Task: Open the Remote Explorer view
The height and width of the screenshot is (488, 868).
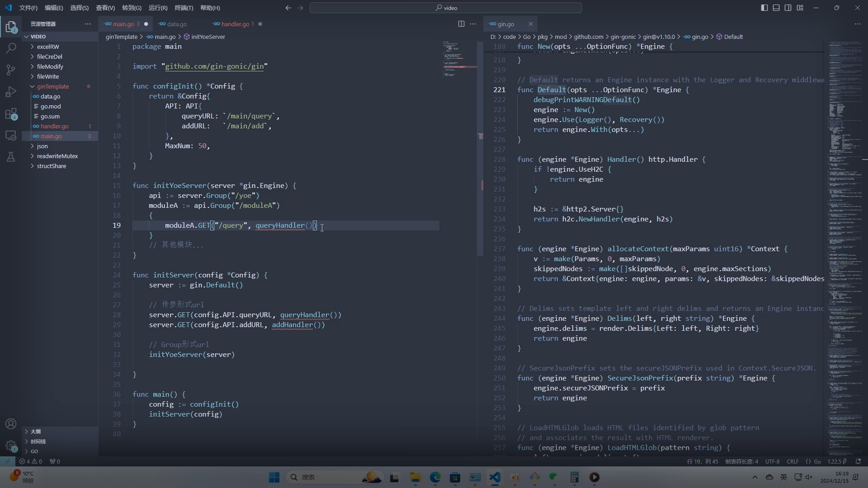Action: [x=11, y=135]
